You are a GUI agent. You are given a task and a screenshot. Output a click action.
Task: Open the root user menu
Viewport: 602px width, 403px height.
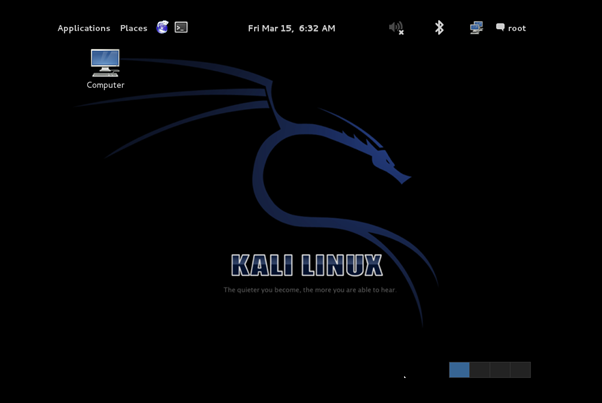[x=511, y=28]
